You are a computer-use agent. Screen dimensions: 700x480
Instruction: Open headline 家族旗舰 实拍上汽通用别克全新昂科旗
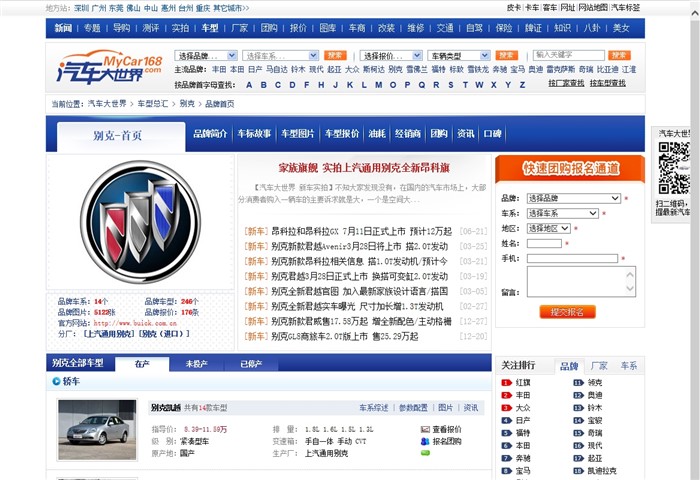[x=364, y=168]
